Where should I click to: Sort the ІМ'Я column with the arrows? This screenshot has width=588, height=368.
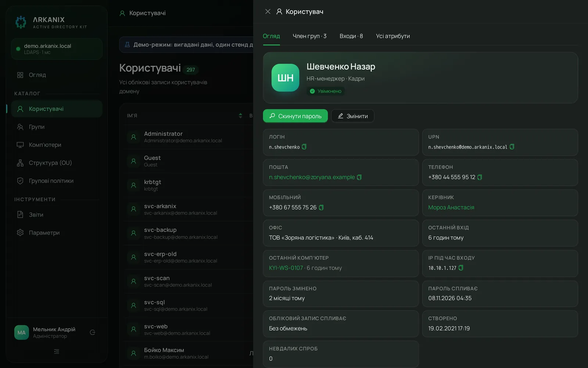(x=240, y=116)
